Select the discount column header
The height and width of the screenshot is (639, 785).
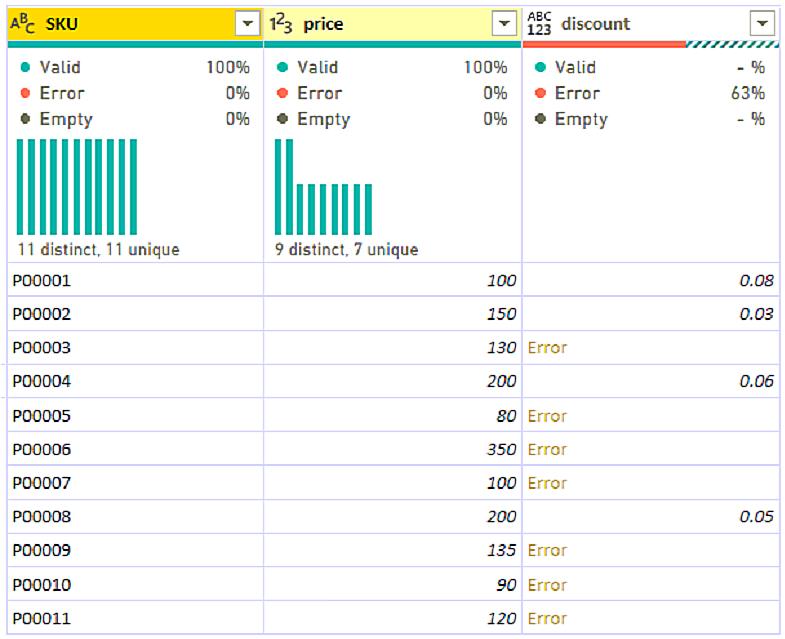point(640,24)
